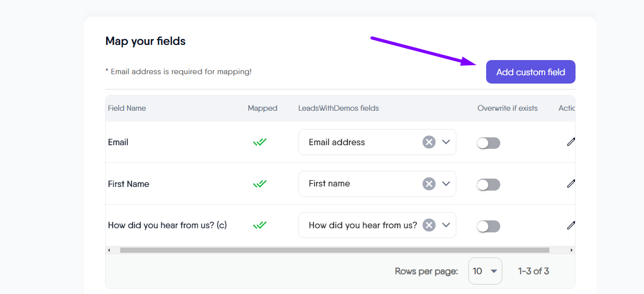The image size is (644, 294).
Task: Click the horizontal scrollbar left arrow
Action: point(109,251)
